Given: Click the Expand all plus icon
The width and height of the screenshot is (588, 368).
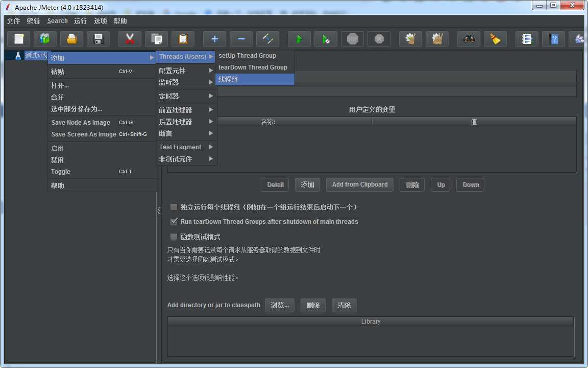Looking at the screenshot, I should [214, 39].
